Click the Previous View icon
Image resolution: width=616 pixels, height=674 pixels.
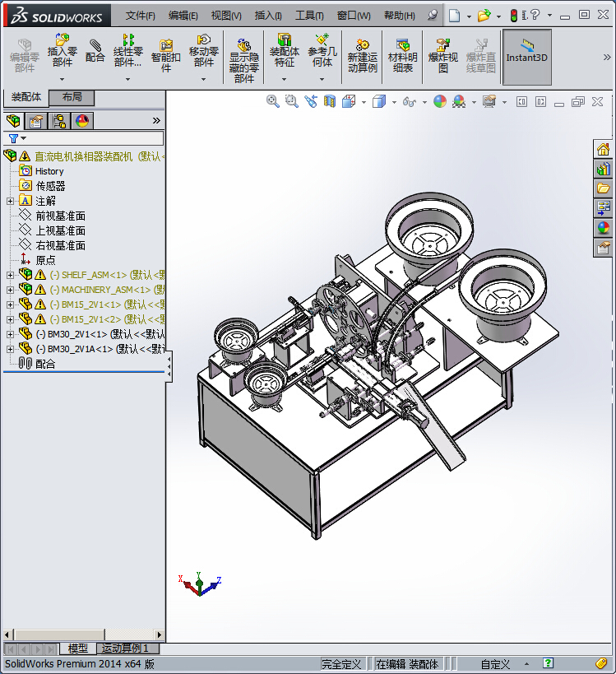311,101
